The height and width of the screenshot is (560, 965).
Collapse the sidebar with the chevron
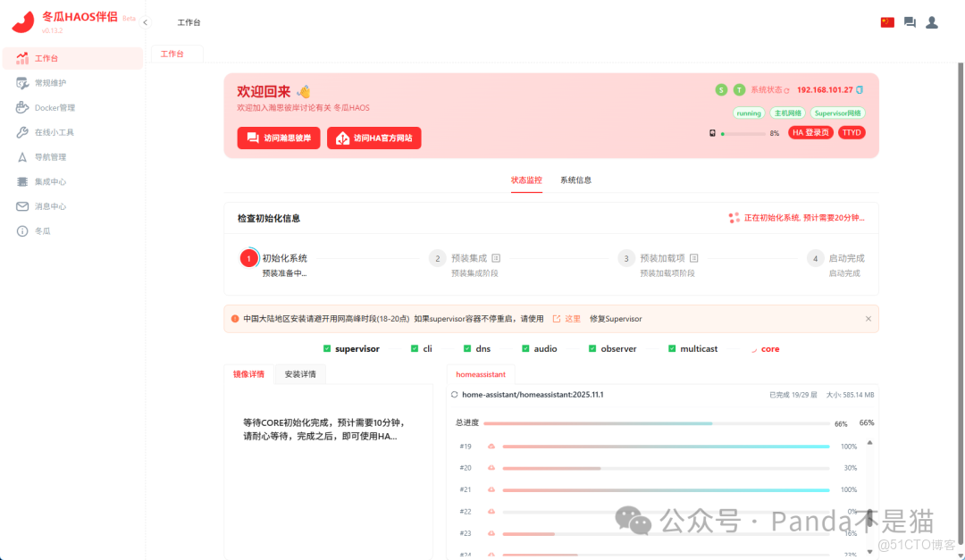pyautogui.click(x=145, y=21)
